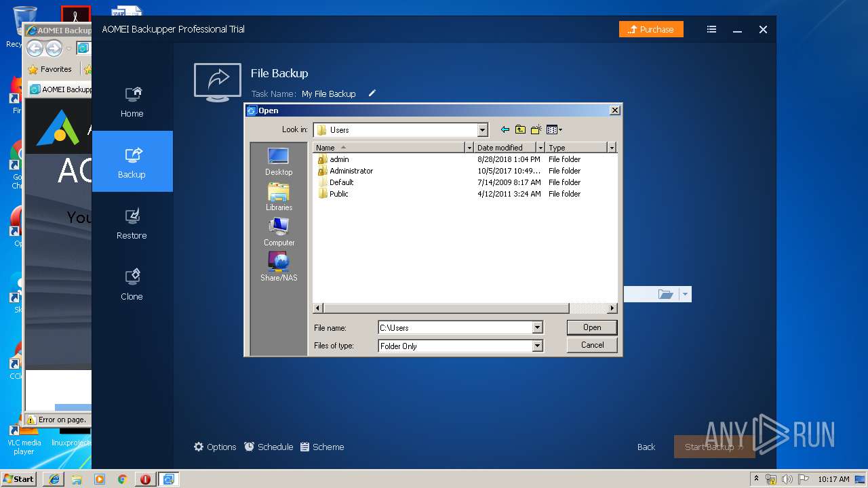Close the Open dialog with the X button

tap(614, 110)
